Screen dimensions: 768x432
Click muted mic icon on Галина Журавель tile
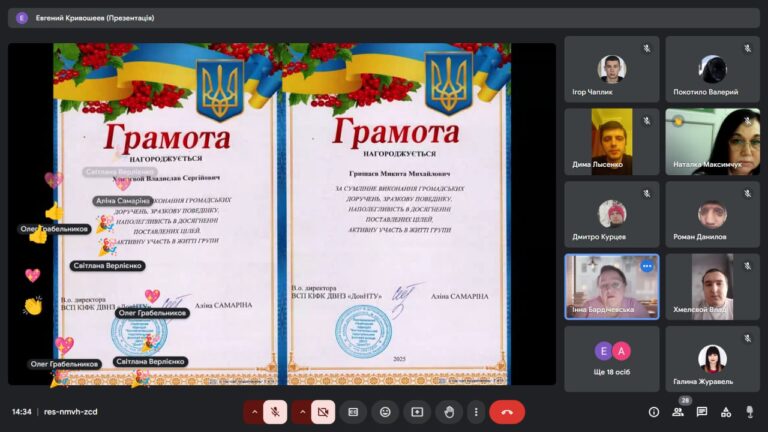pyautogui.click(x=747, y=338)
